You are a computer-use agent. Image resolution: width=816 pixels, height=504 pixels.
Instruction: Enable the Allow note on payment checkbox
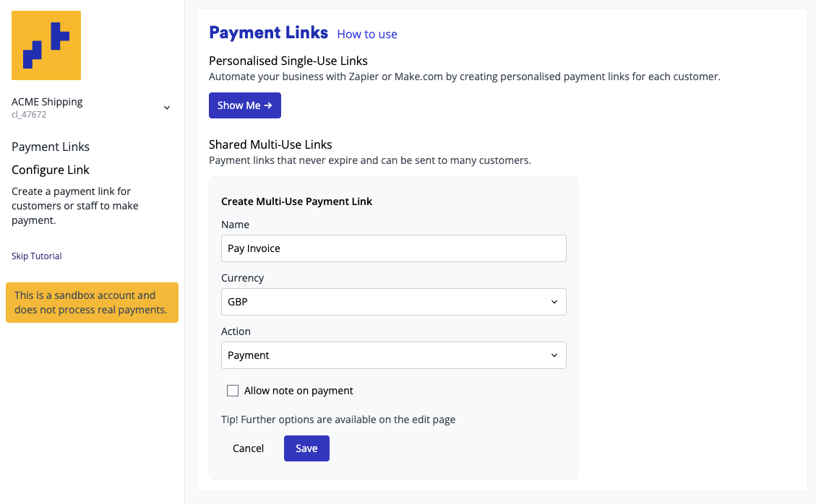click(233, 391)
